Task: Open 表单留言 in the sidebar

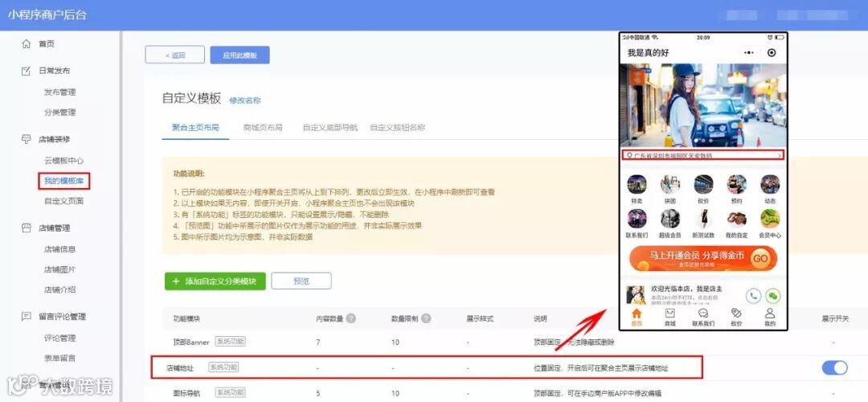Action: [59, 359]
